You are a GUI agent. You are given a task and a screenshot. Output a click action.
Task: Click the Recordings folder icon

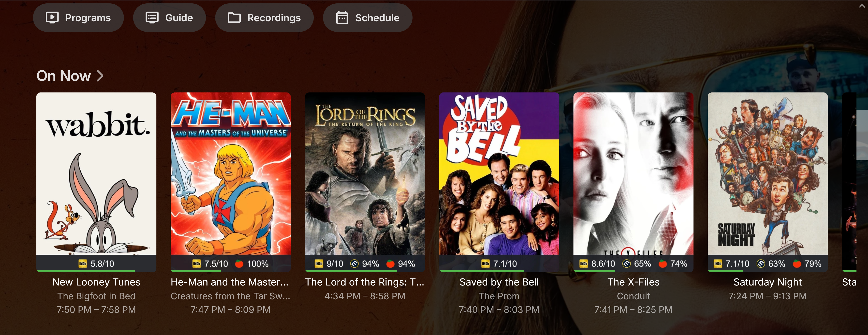234,18
